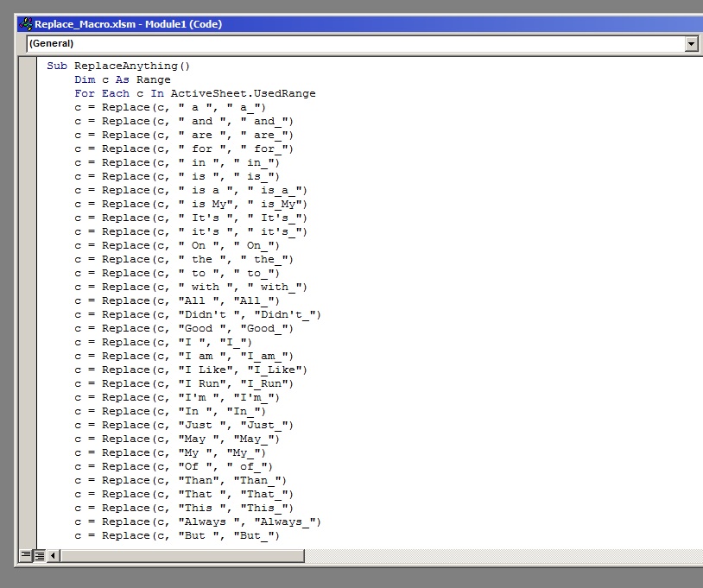This screenshot has width=703, height=588.
Task: Click the Replace line with " and "
Action: click(184, 122)
